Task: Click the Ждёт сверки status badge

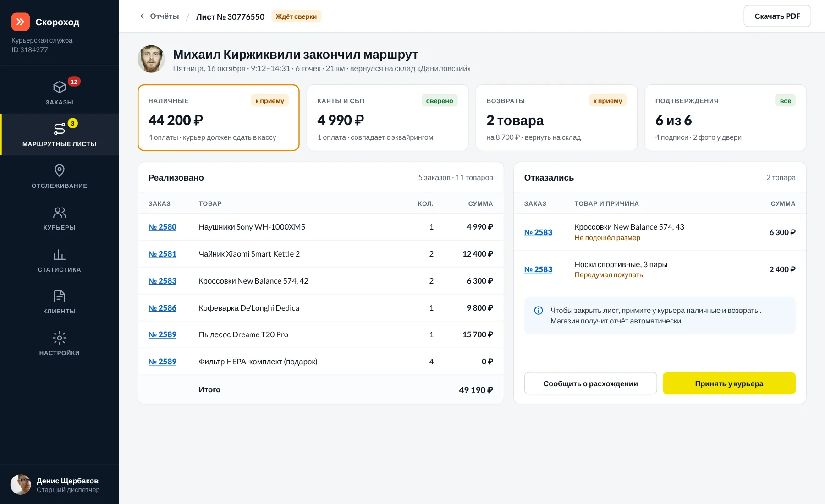Action: pyautogui.click(x=296, y=16)
